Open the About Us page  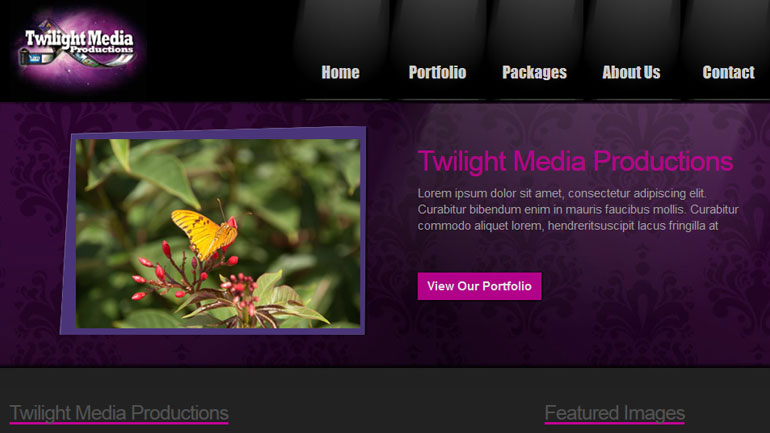click(x=631, y=72)
